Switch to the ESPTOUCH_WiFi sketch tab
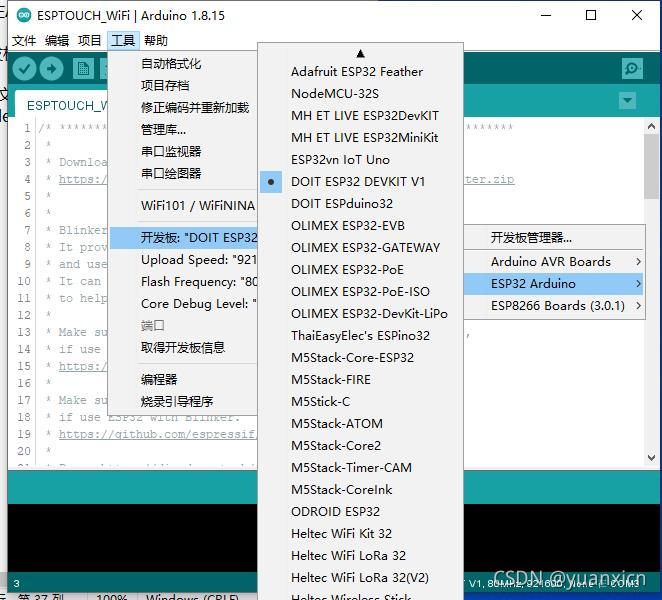Viewport: 662px width, 600px height. coord(62,105)
